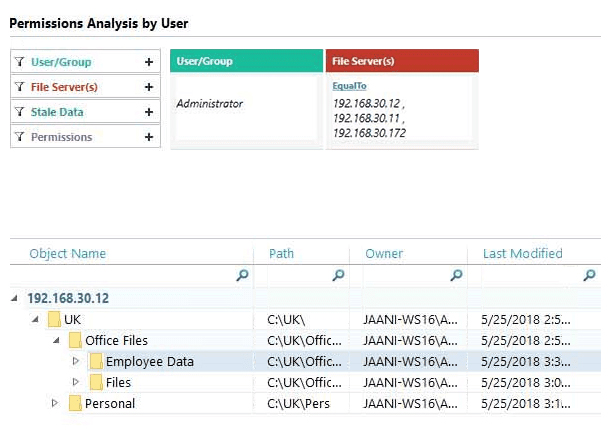
Task: Open the User/Group filter label
Action: pos(61,62)
